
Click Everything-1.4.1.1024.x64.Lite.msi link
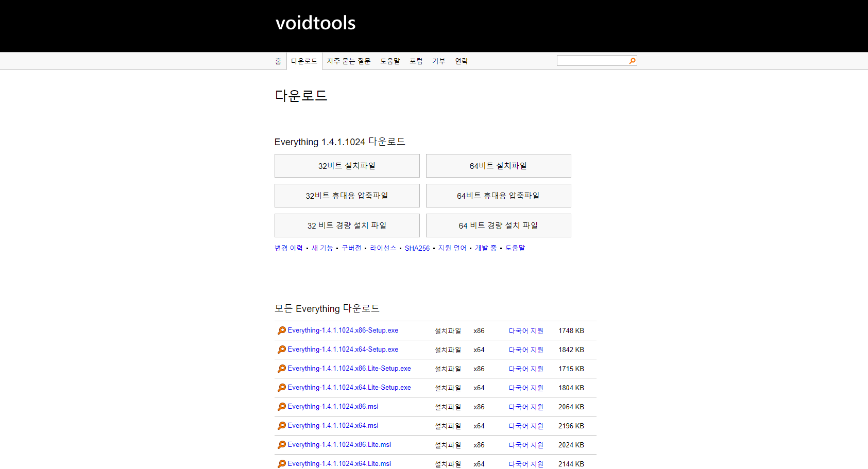(x=339, y=464)
